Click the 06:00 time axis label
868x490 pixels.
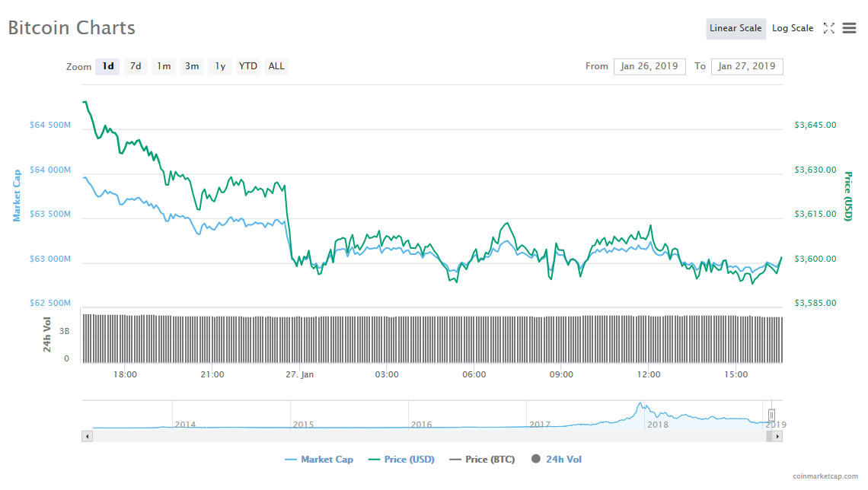474,374
